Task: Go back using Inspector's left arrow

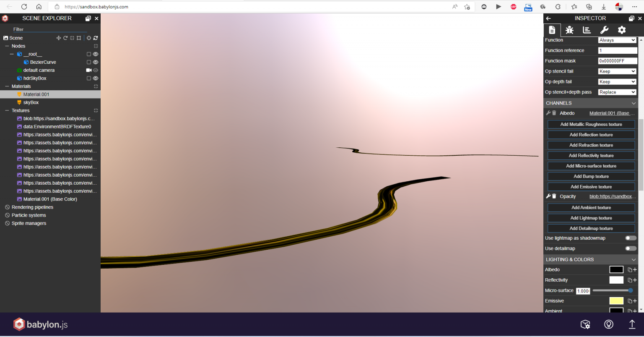Action: pos(548,18)
